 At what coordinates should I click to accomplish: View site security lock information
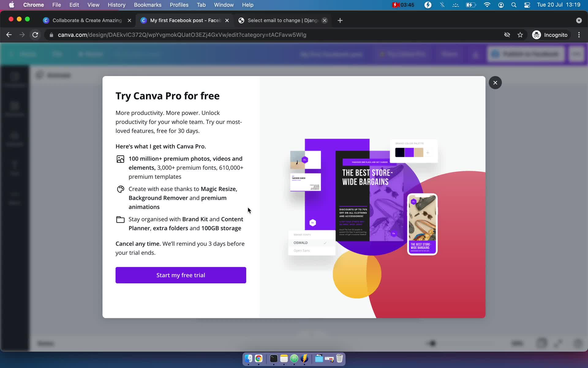tap(51, 35)
